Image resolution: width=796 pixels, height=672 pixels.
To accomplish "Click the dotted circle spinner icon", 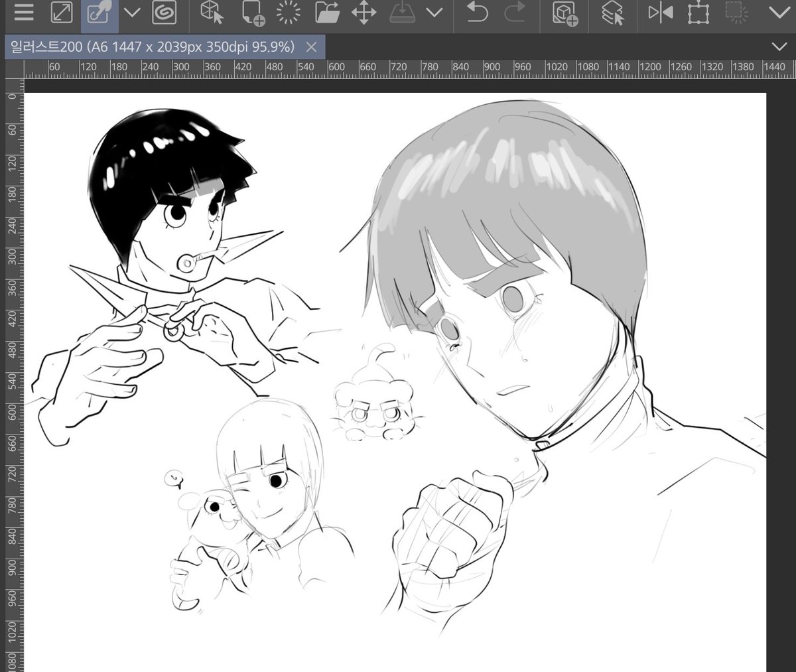I will pos(289,13).
